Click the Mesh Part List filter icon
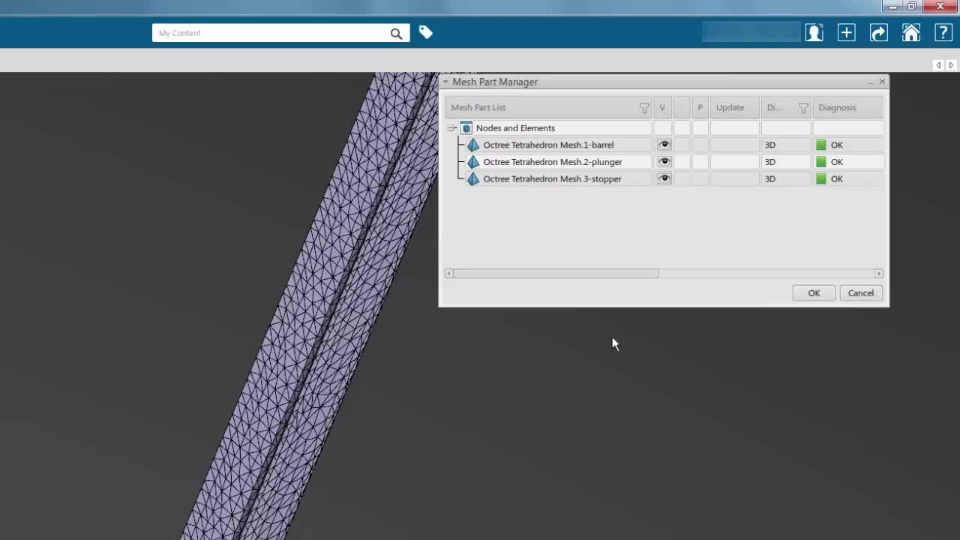 (644, 108)
